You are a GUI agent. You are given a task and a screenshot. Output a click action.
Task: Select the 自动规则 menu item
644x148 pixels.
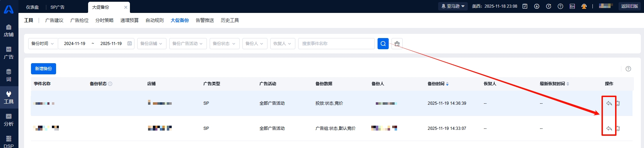point(155,20)
